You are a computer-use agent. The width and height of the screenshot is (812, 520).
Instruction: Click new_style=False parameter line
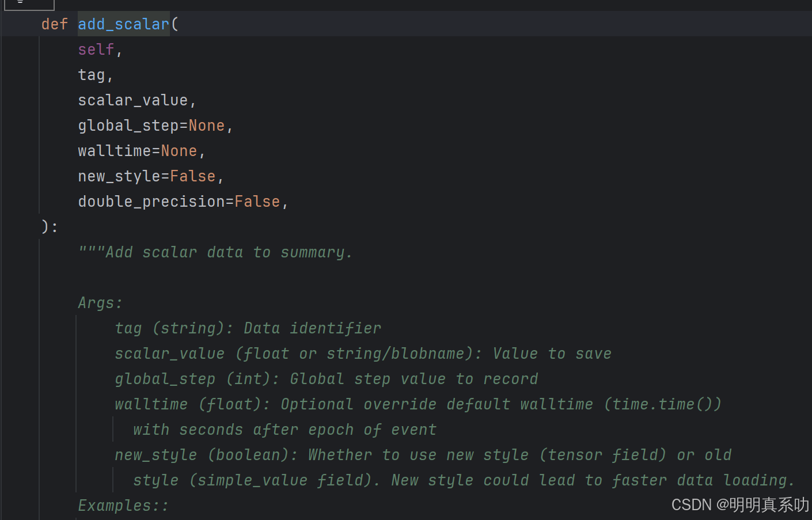click(151, 176)
